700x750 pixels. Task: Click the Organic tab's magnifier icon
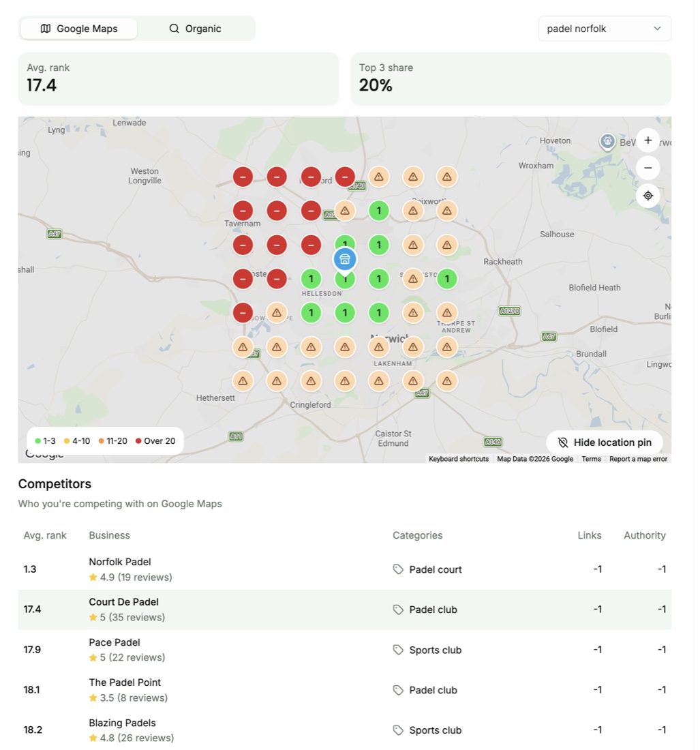click(x=174, y=29)
